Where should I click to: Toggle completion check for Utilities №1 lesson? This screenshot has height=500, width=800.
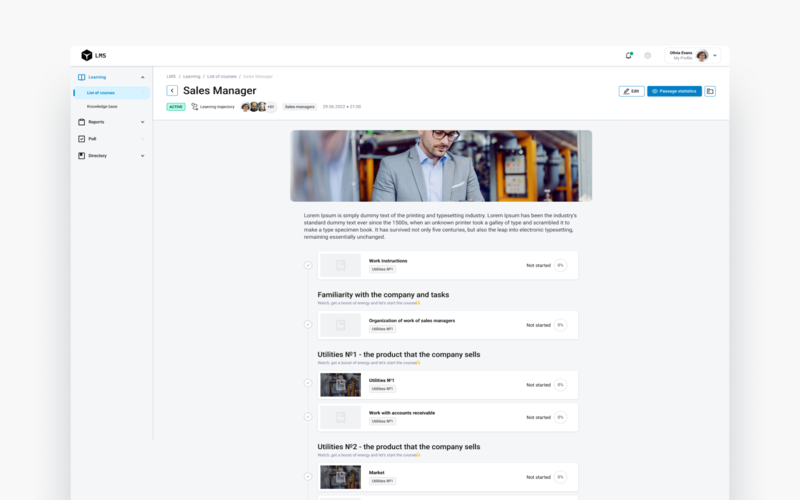pos(308,385)
